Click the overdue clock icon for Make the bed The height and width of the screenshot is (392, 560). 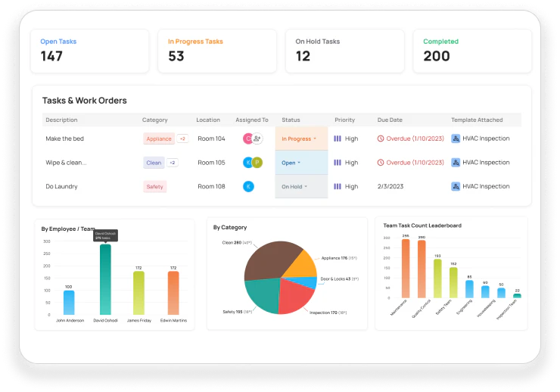point(381,138)
